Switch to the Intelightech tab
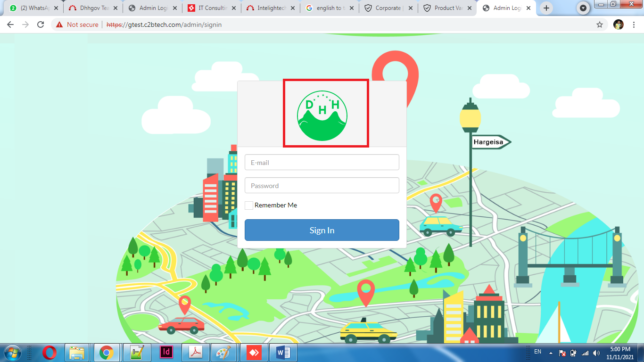 270,8
